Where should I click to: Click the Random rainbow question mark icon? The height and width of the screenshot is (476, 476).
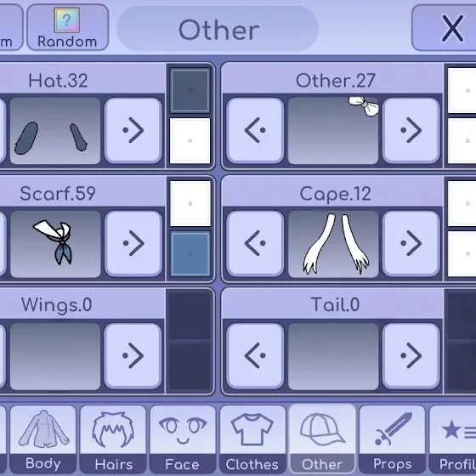[x=67, y=20]
